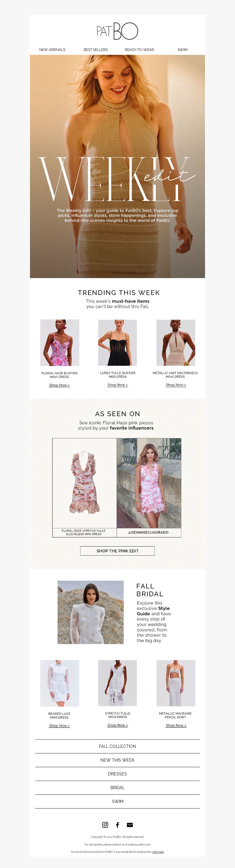
Task: Select Ready-To-Wear in top navigation
Action: click(139, 50)
